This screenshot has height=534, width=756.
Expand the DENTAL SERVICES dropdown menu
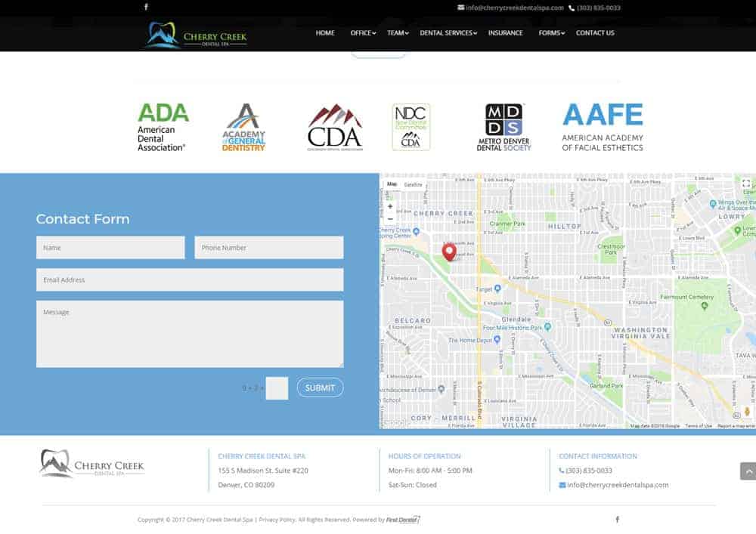pos(448,32)
